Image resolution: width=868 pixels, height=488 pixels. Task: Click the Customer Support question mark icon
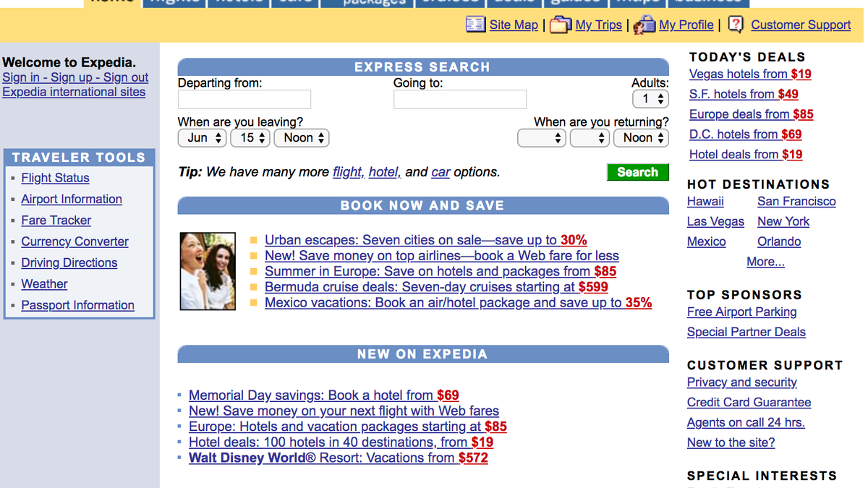click(x=736, y=25)
